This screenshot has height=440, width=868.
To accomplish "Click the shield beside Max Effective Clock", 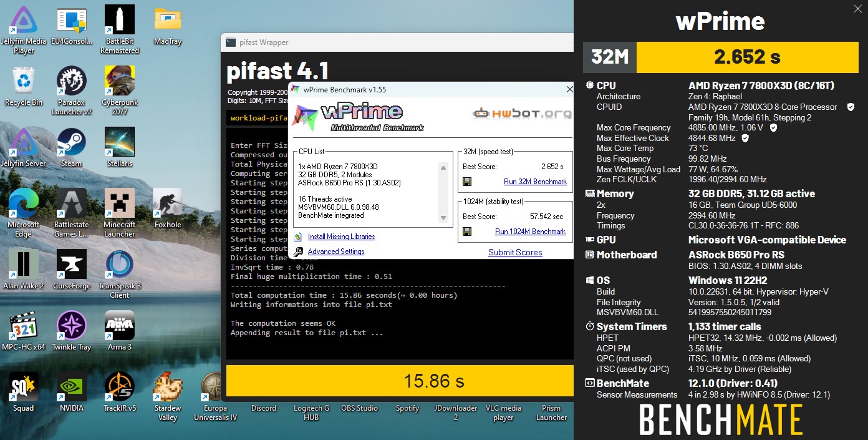I will pos(745,138).
